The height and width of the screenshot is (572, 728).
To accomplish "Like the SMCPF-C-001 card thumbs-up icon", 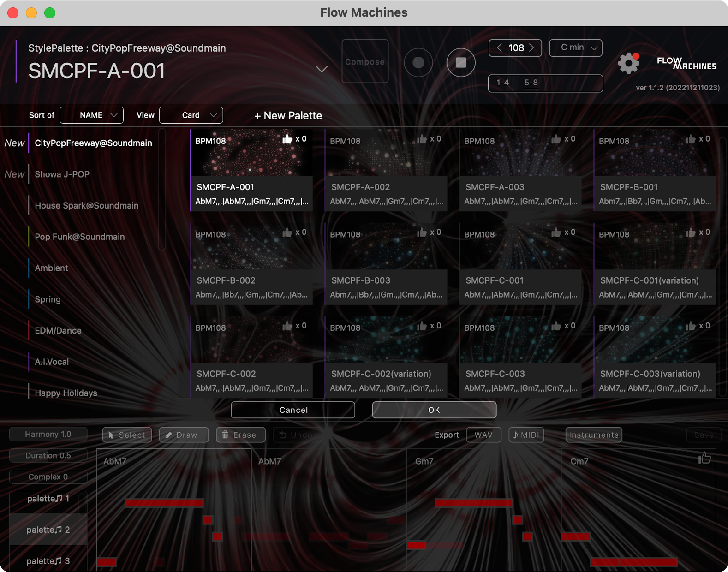I will point(556,232).
